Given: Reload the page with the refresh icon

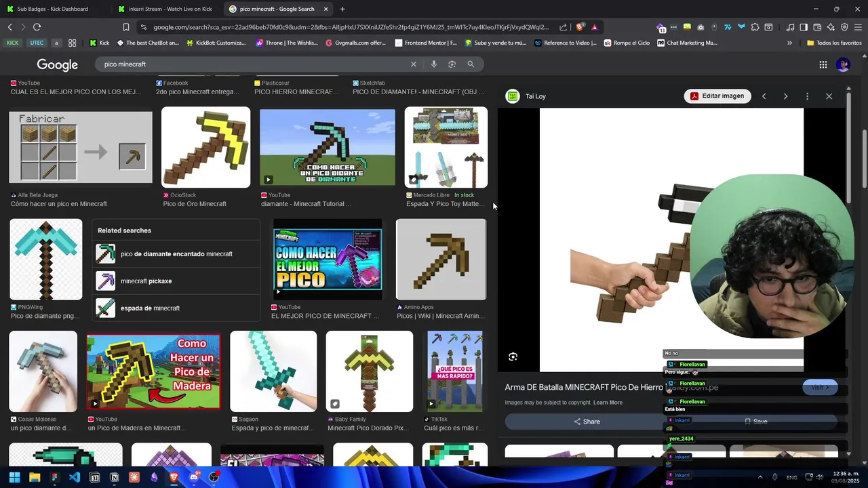Looking at the screenshot, I should (x=37, y=27).
